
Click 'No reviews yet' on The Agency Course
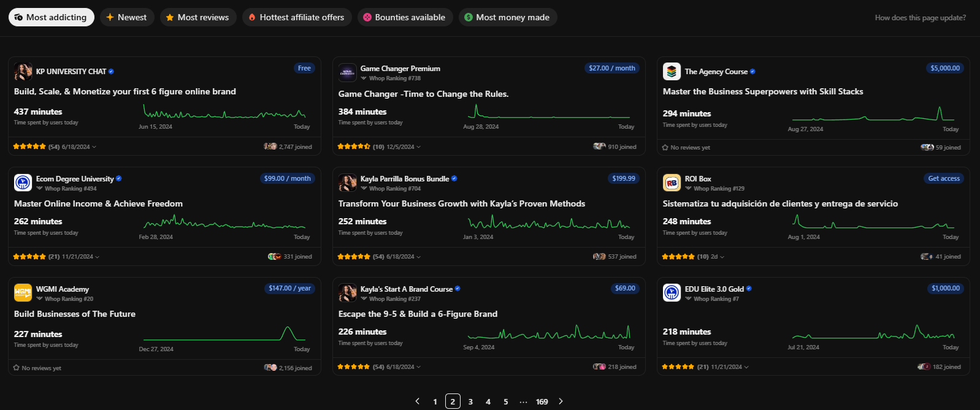pos(690,148)
